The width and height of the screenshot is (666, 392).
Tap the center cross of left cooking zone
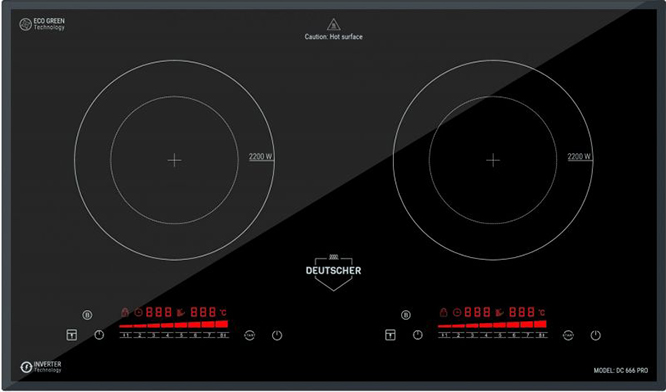click(174, 160)
